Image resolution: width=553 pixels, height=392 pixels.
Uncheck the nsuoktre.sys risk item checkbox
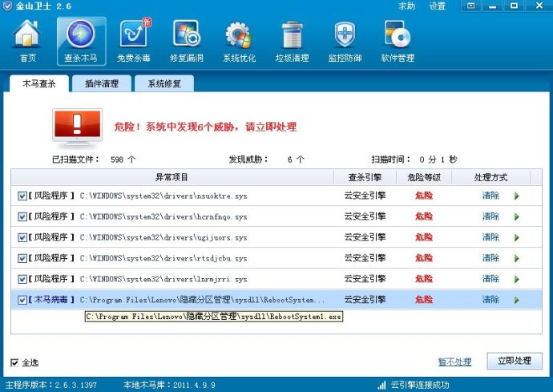tap(22, 196)
